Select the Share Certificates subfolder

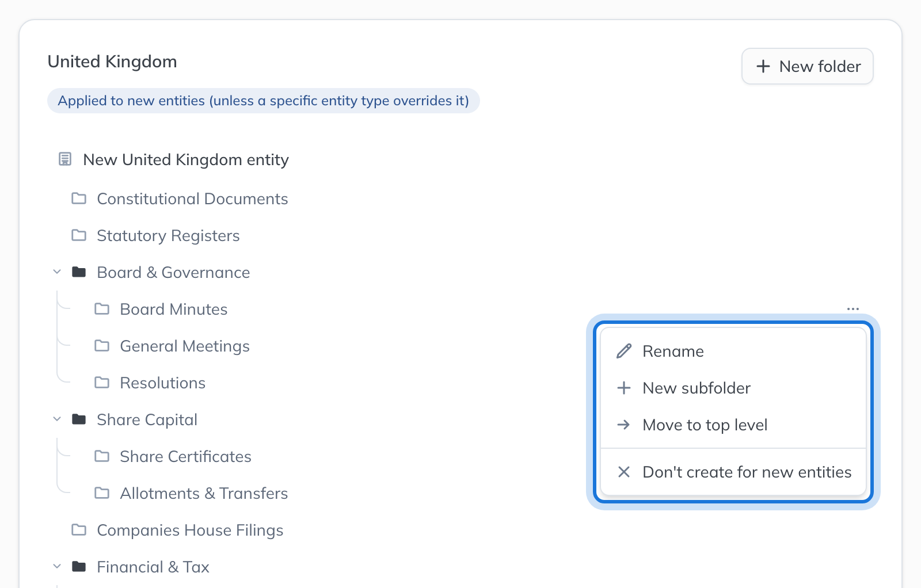click(x=186, y=456)
